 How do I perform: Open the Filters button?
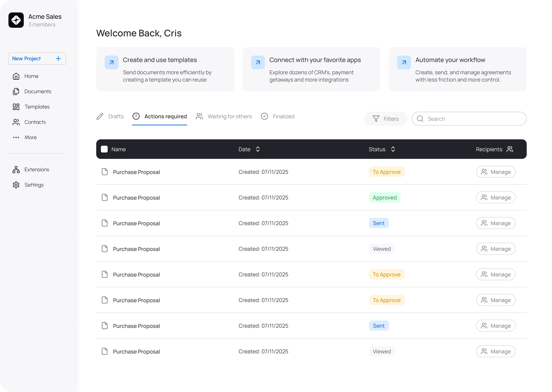click(385, 119)
